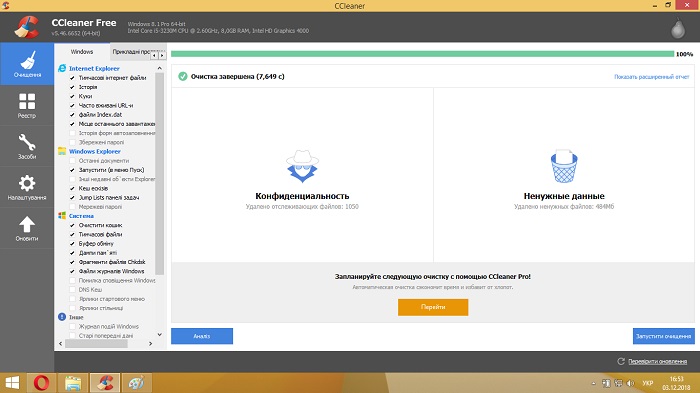Click the CCleaner logo in header
700x393 pixels.
[x=26, y=27]
